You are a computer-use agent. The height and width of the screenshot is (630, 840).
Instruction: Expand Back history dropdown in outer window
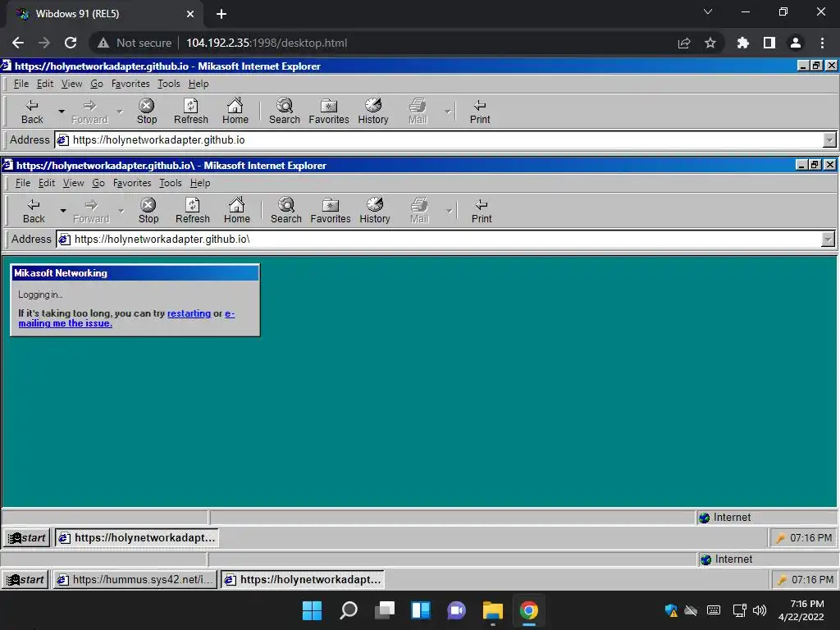click(61, 112)
